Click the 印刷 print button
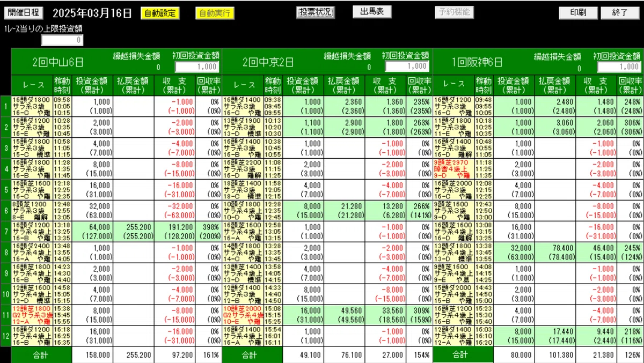Screen dimensions: 644x363 578,12
